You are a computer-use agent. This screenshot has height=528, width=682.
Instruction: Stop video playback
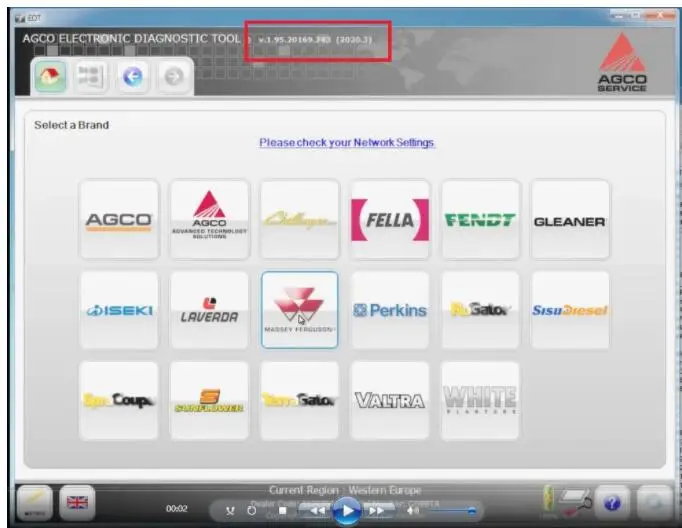[x=282, y=511]
